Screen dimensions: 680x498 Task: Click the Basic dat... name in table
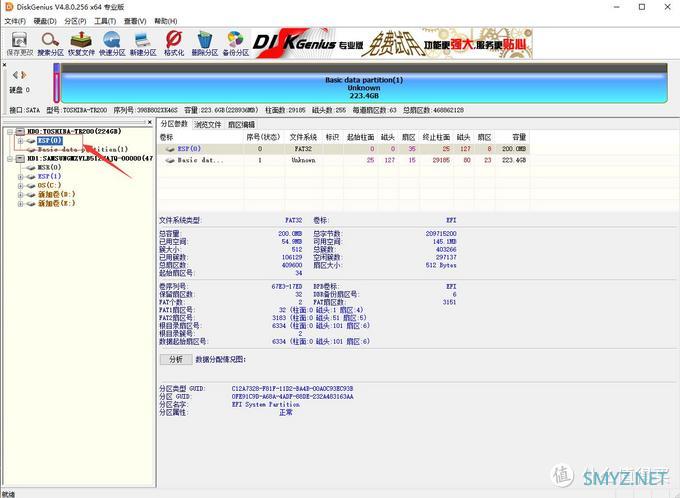coord(201,161)
